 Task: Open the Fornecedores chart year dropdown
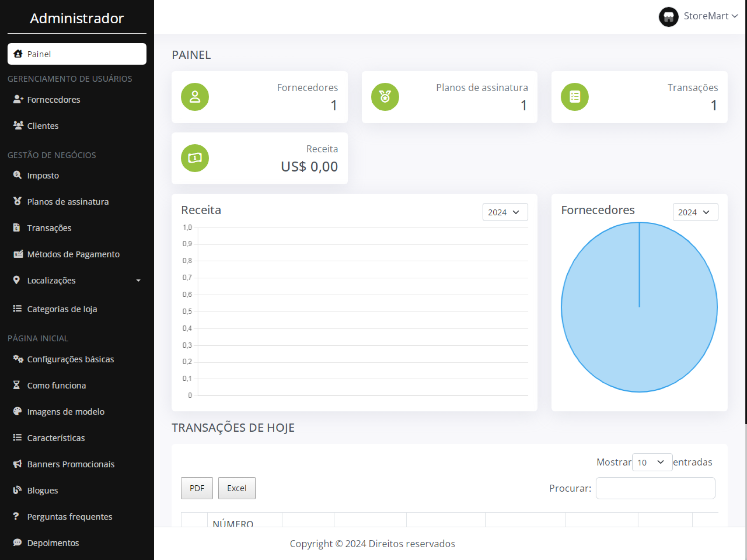point(695,212)
